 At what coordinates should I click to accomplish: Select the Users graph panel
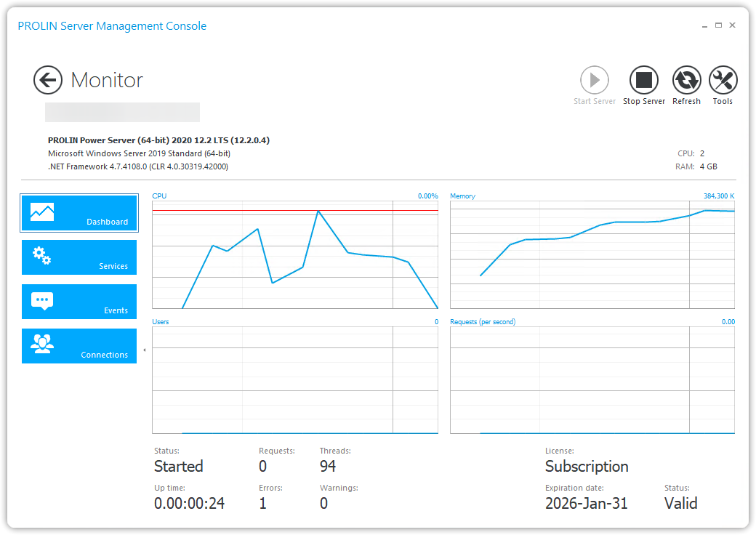point(295,379)
